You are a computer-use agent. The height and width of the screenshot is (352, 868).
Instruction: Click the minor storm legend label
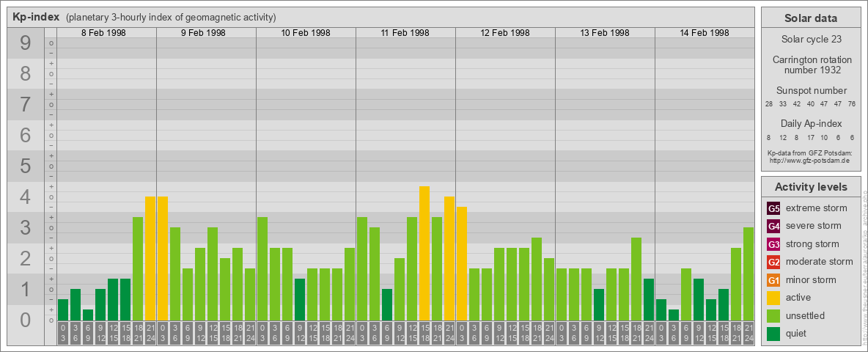point(811,280)
